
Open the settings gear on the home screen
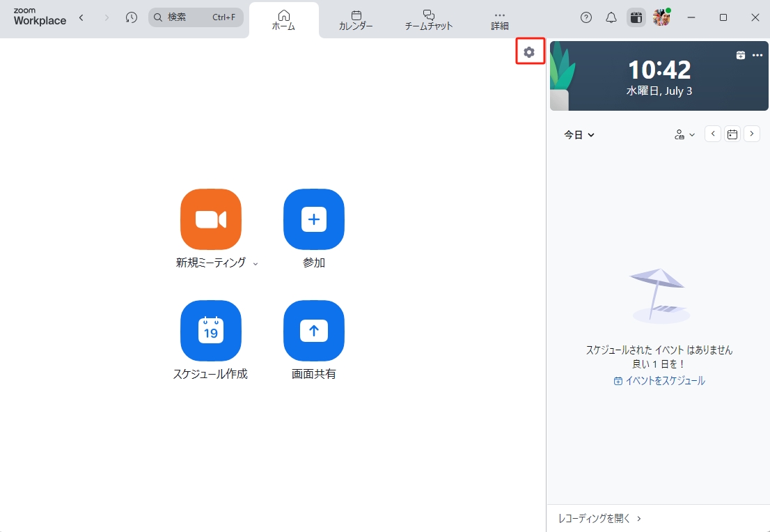tap(530, 52)
